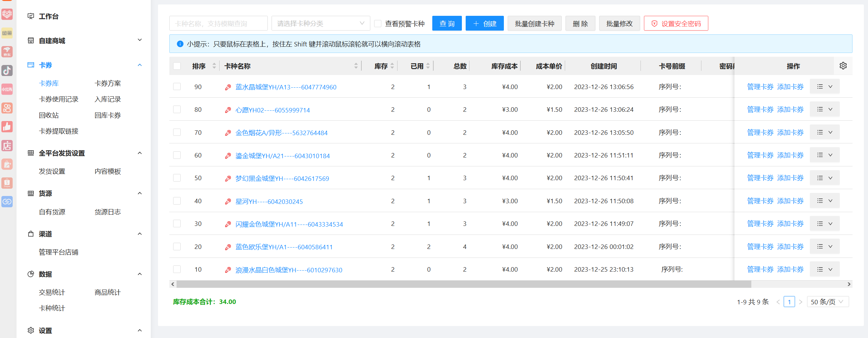Click the 小红书 platform icon

7,89
